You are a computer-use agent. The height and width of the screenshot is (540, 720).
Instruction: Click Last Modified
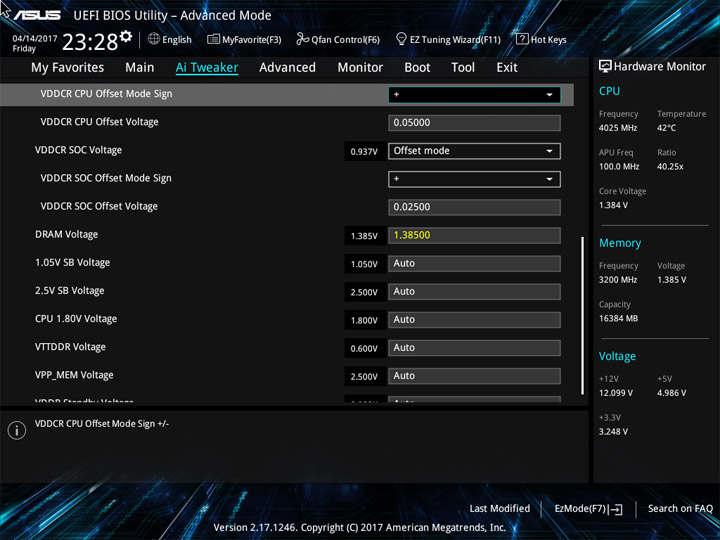[500, 509]
